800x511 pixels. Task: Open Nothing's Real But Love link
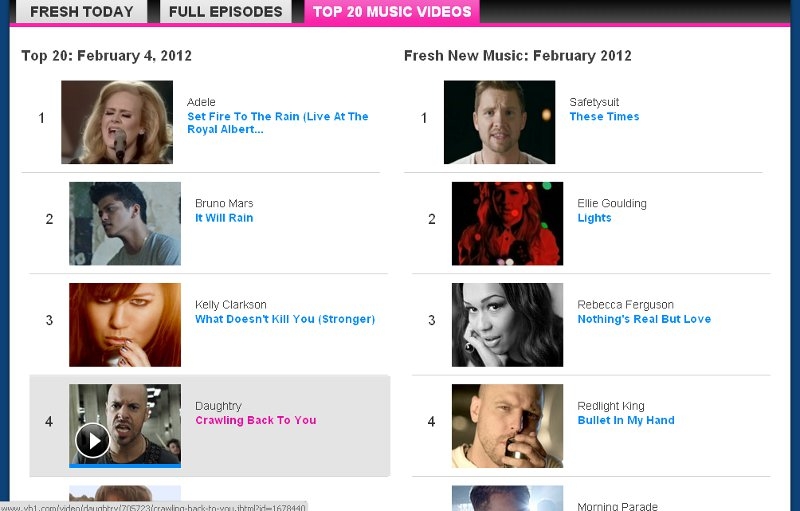click(x=644, y=319)
